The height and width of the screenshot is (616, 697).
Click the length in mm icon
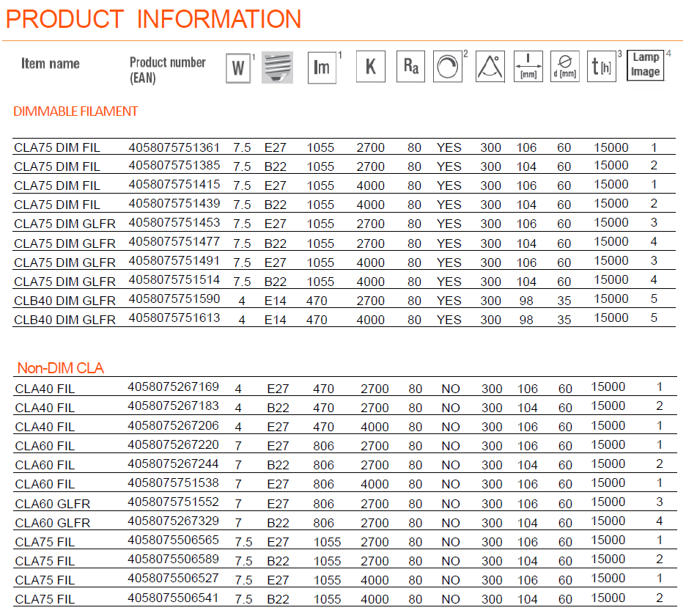527,67
